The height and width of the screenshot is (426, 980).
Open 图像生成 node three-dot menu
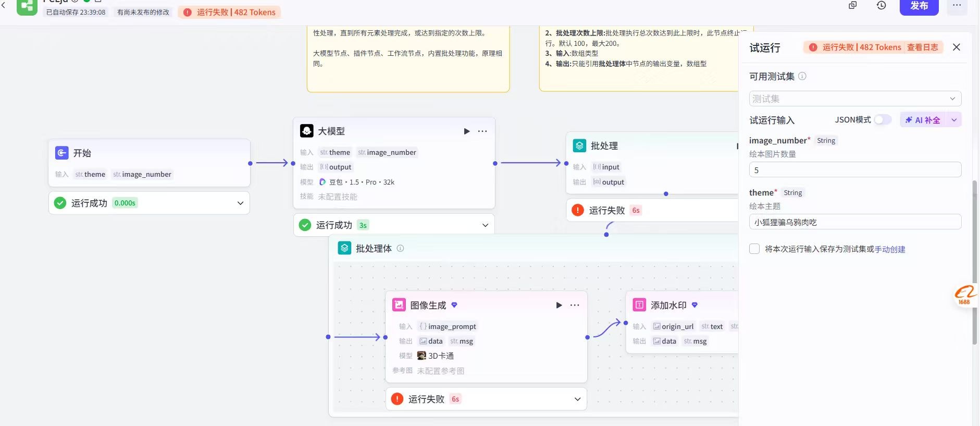(575, 306)
